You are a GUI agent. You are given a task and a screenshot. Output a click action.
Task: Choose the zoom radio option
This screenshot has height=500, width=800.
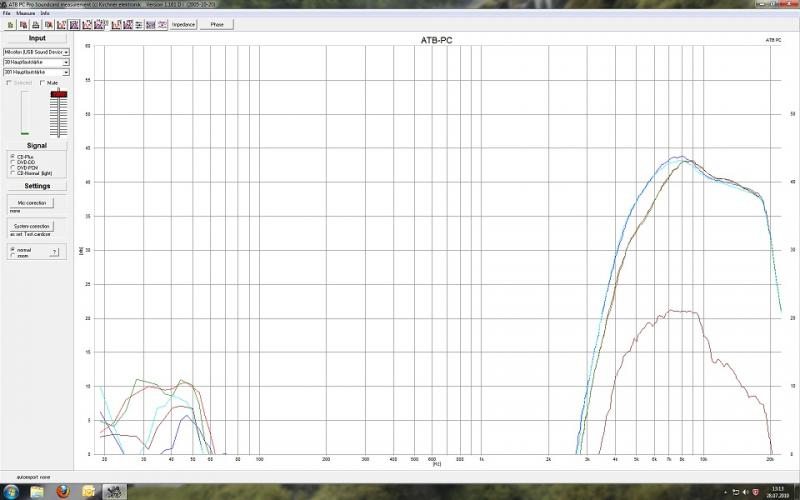12,255
